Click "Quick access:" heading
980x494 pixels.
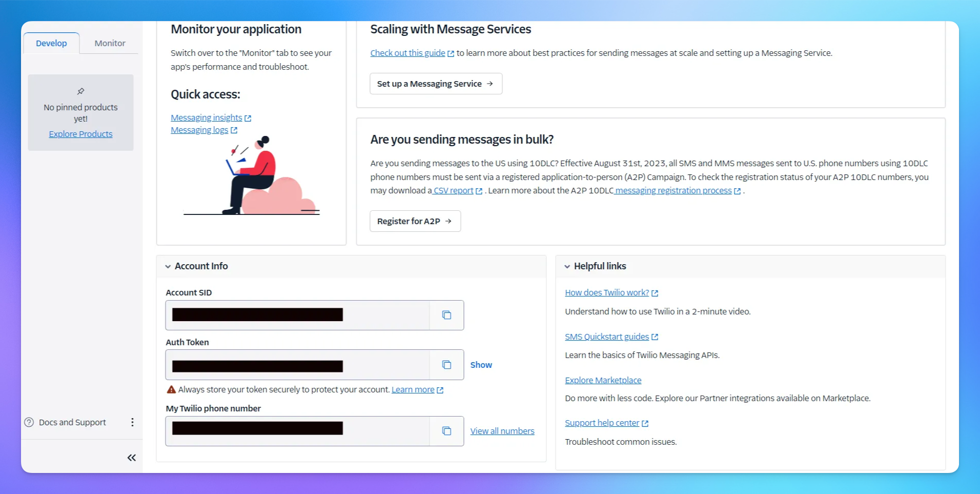coord(205,94)
